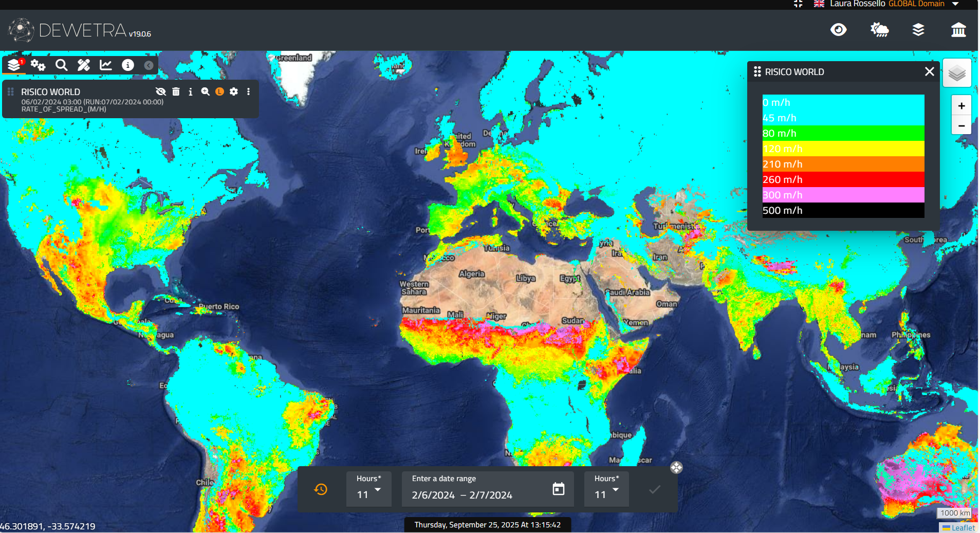Zoom in the map with plus button
Screen dimensions: 980x533
tap(961, 106)
